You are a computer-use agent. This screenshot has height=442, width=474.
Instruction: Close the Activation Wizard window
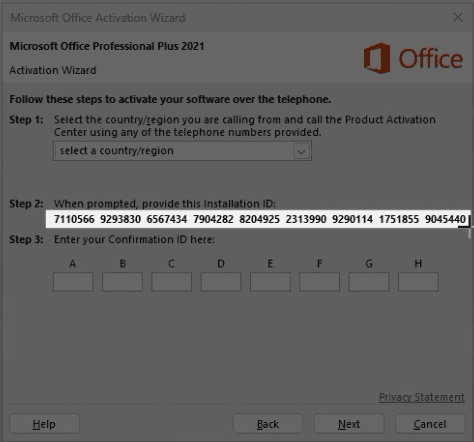(458, 17)
